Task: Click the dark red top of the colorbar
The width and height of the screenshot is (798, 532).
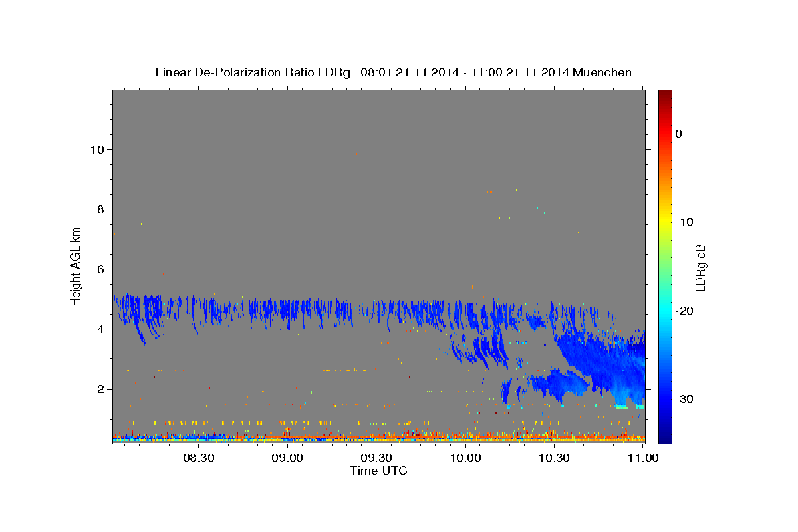Action: 665,94
